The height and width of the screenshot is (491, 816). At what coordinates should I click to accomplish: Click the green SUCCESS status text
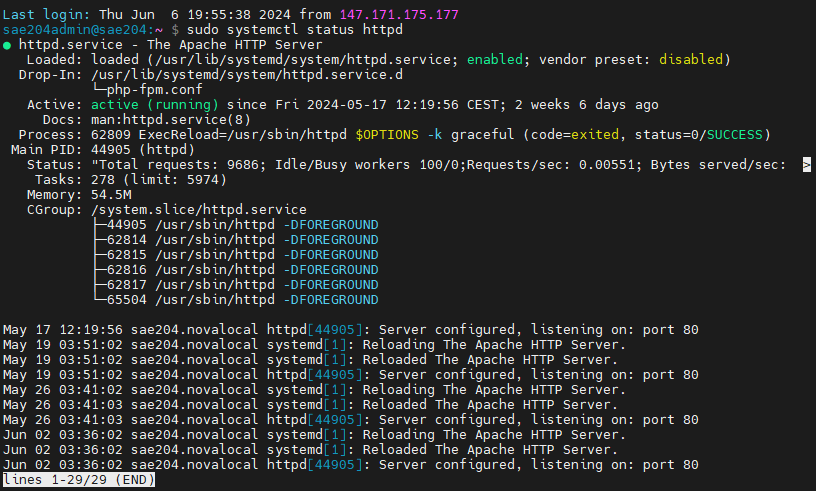coord(734,135)
